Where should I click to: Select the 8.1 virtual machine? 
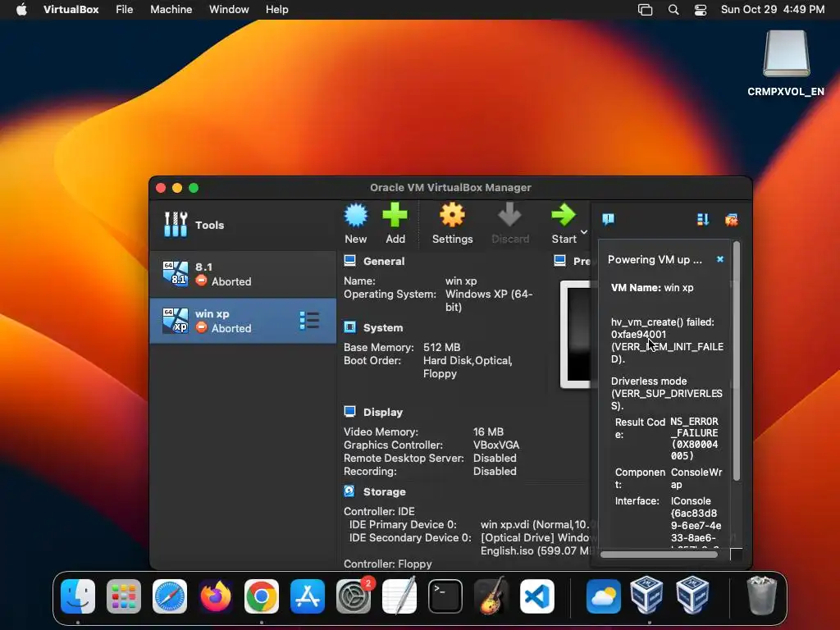click(243, 274)
